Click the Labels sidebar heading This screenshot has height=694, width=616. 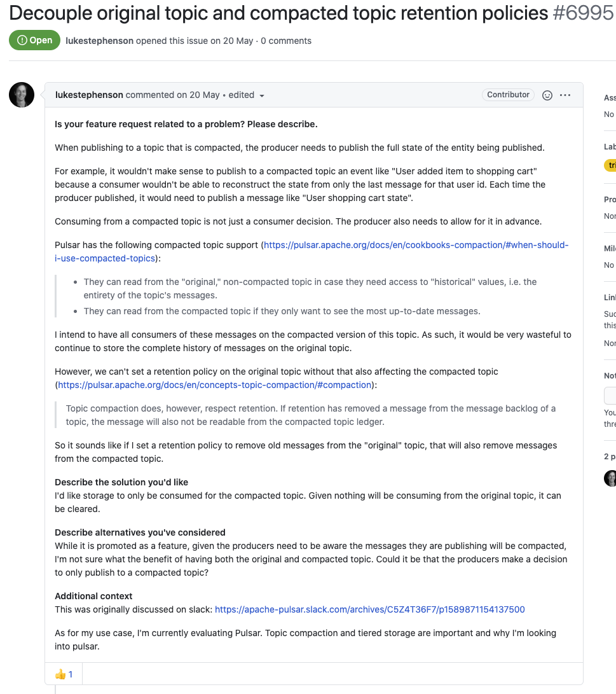point(609,146)
